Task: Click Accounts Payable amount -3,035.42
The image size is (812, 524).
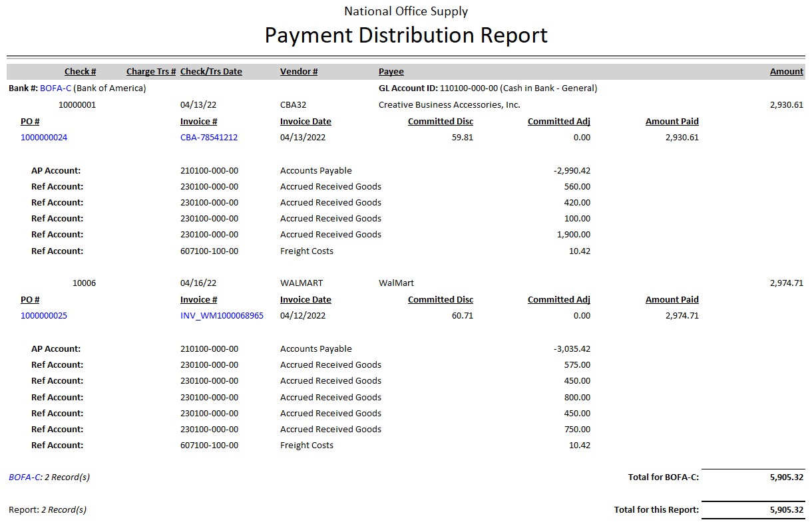Action: point(571,349)
